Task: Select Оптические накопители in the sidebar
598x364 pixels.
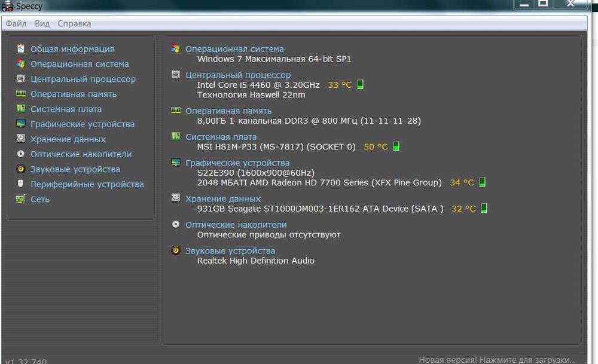Action: pos(81,154)
